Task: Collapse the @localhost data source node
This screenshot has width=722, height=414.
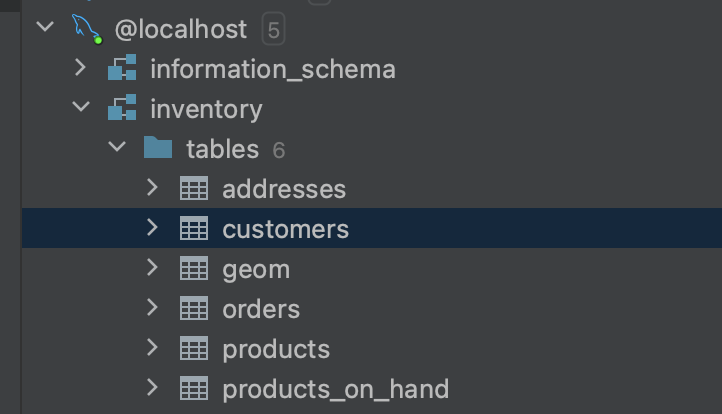Action: click(x=45, y=28)
